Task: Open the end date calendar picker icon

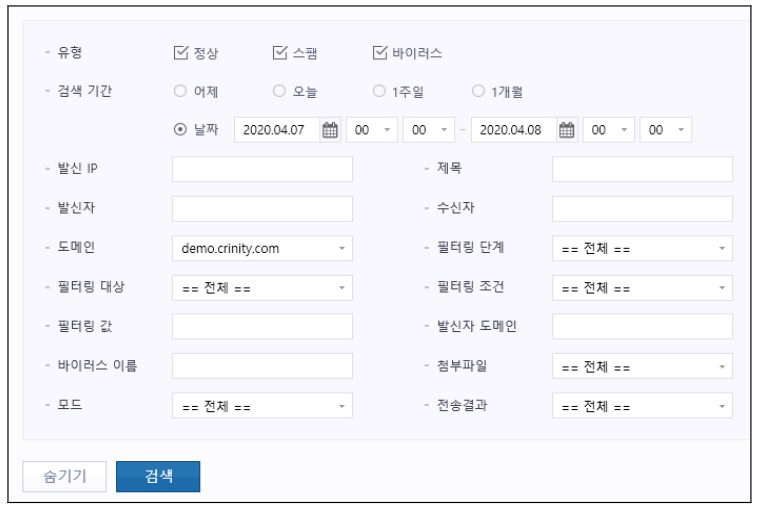Action: 566,130
